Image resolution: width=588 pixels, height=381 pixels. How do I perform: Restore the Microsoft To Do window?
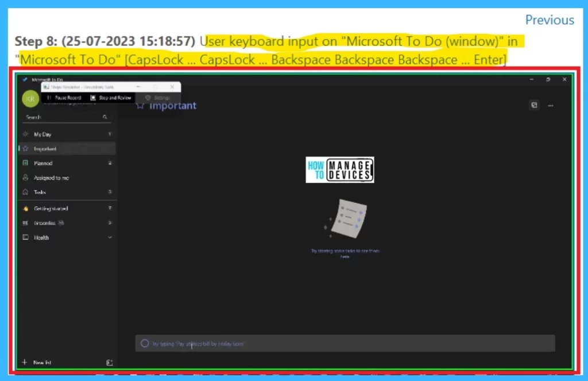pos(548,79)
